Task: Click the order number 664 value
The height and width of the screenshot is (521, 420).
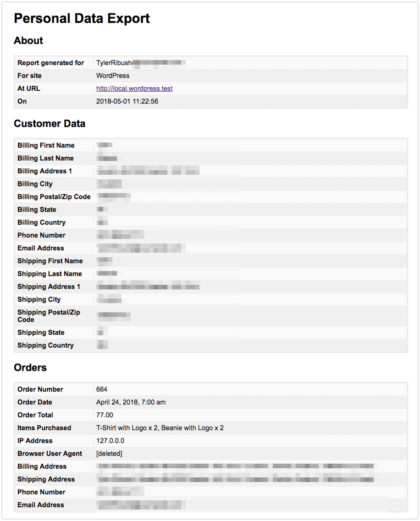Action: tap(102, 389)
